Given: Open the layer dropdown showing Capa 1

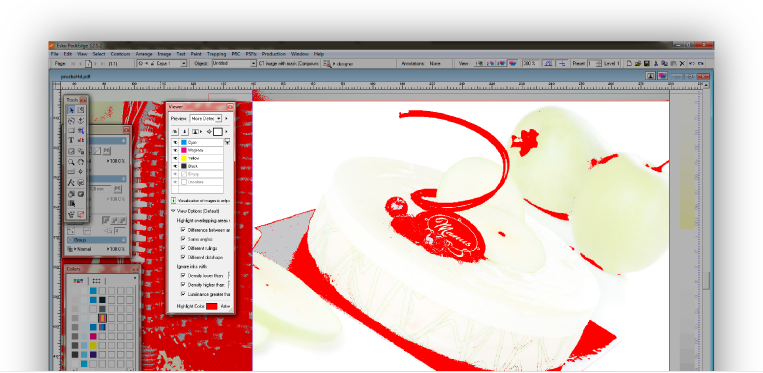Looking at the screenshot, I should [x=162, y=63].
